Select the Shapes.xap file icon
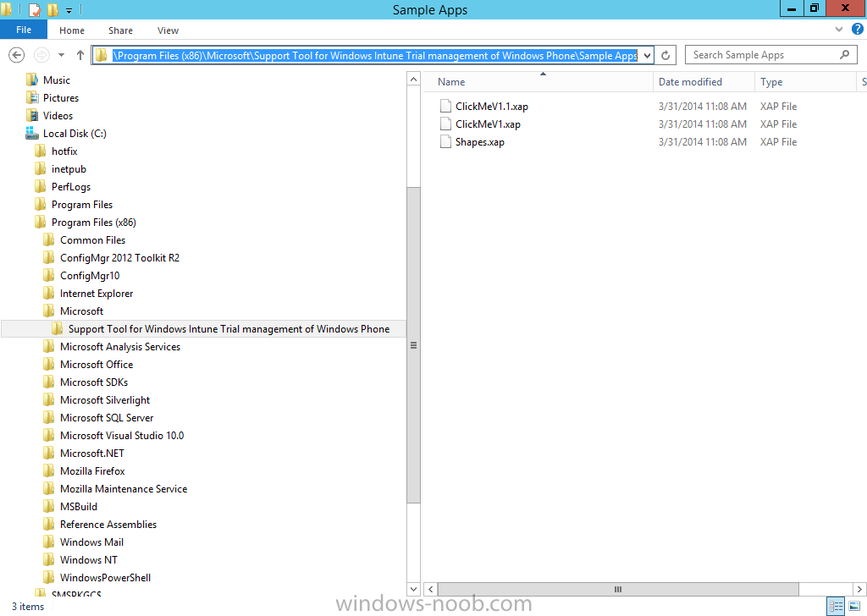Viewport: 867px width, 616px height. [445, 142]
